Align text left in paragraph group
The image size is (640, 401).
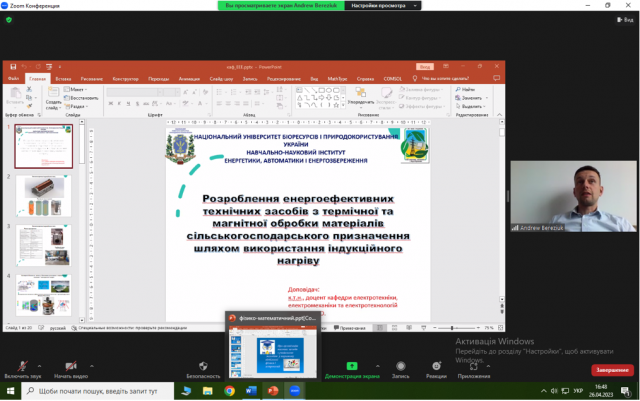(219, 104)
